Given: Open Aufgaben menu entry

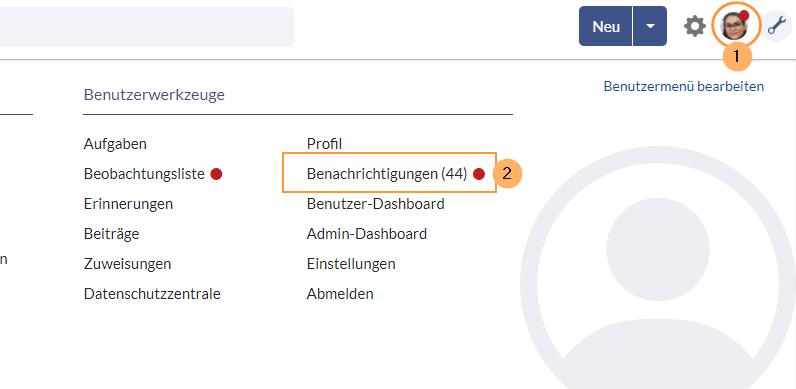Looking at the screenshot, I should pyautogui.click(x=115, y=144).
